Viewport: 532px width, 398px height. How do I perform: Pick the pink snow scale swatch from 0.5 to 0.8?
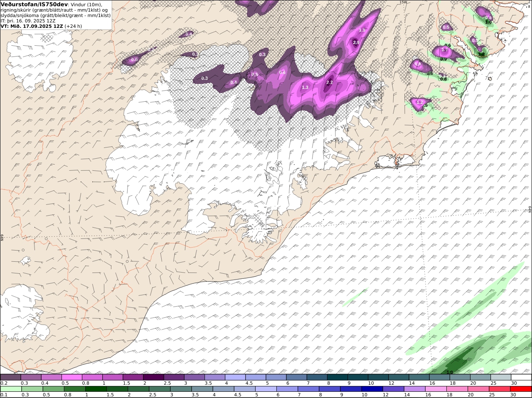coord(72,377)
